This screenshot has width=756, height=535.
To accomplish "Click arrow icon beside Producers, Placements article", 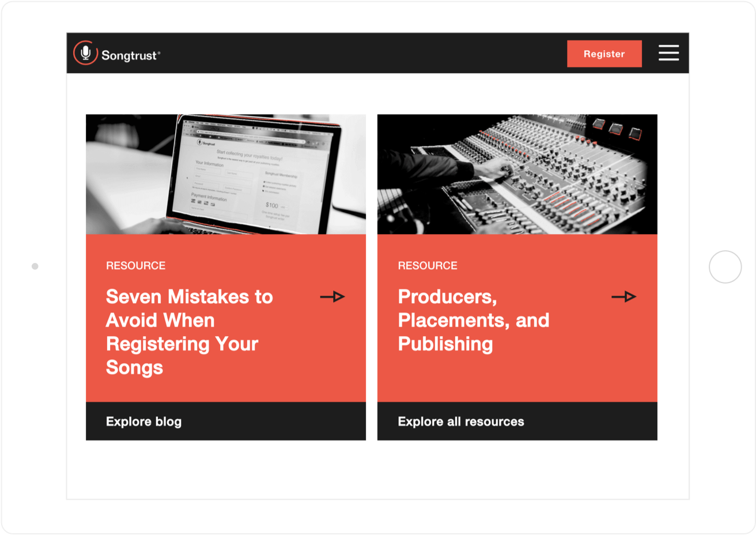I will point(624,297).
